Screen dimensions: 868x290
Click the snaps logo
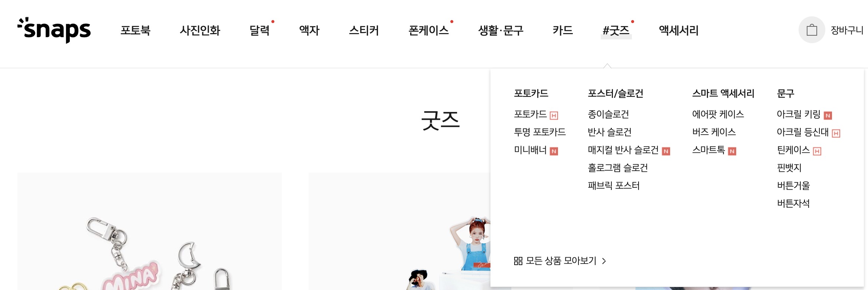click(x=54, y=30)
